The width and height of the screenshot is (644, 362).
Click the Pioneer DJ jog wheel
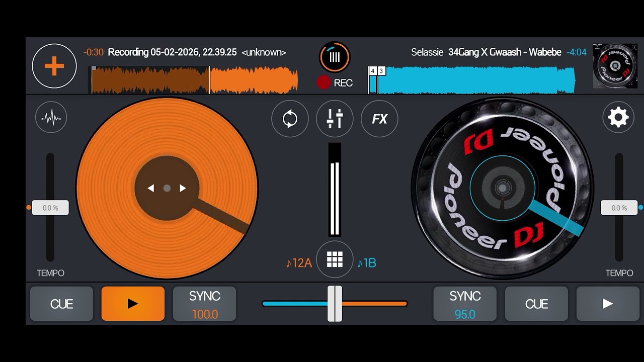point(502,188)
